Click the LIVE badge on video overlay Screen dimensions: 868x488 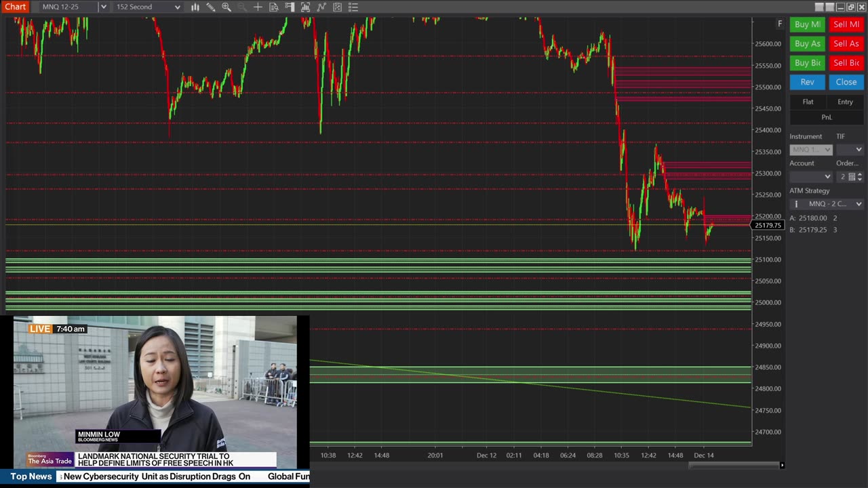(x=40, y=329)
